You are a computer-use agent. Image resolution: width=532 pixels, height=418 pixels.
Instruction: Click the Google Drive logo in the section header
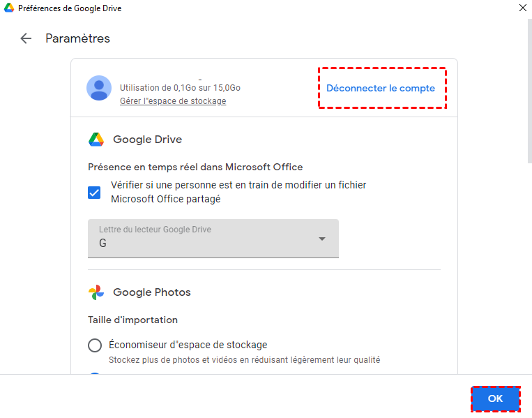[x=96, y=140]
